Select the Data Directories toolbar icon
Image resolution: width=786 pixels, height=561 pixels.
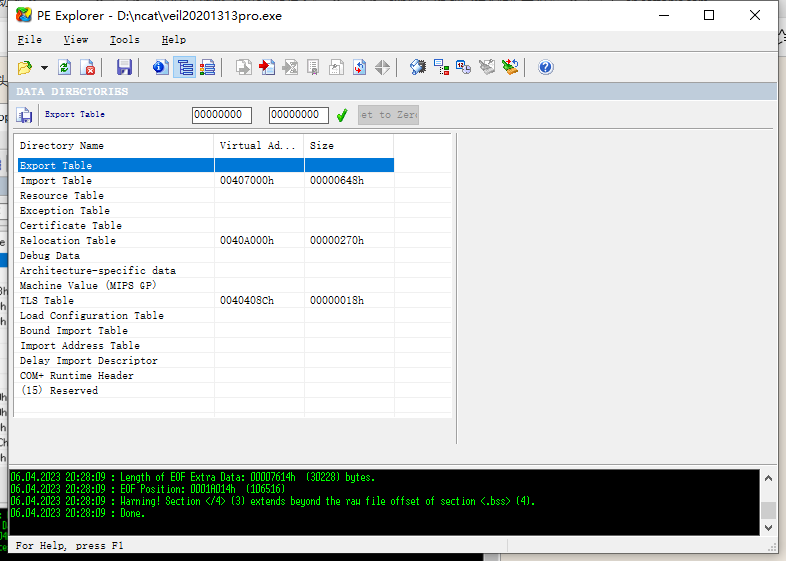click(x=184, y=67)
